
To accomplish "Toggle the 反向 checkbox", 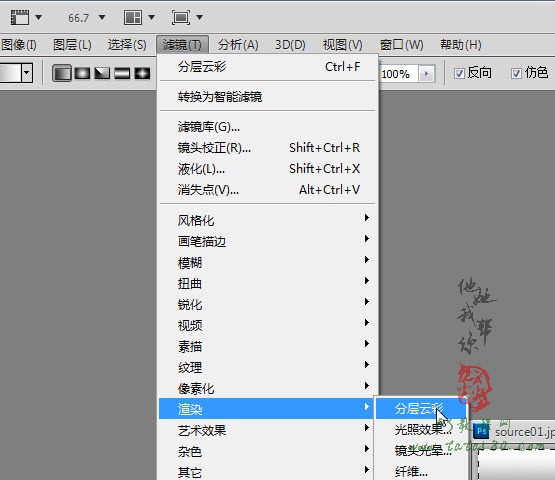I will click(459, 73).
